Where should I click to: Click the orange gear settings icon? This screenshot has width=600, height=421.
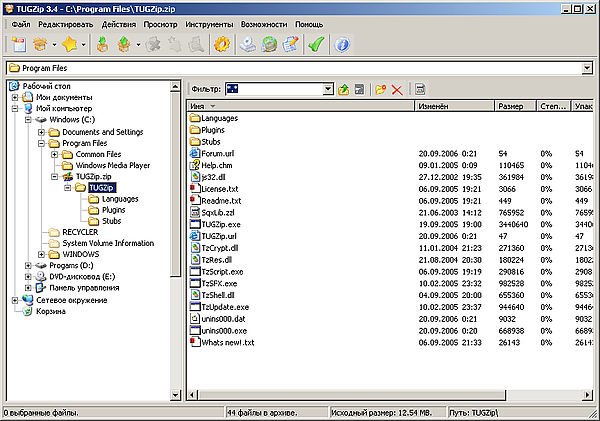click(x=223, y=45)
